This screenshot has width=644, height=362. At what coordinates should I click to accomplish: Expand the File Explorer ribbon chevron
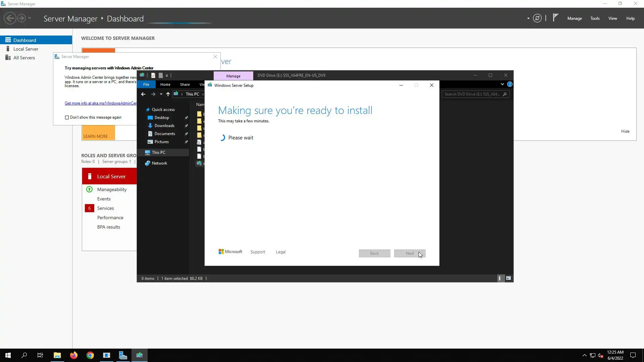[x=502, y=84]
